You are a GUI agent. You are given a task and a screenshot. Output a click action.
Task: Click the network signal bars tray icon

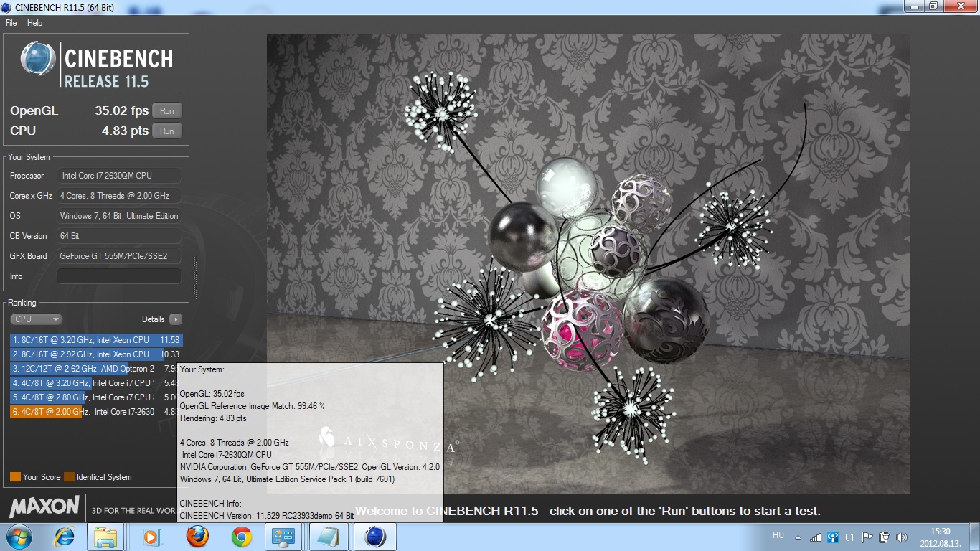coord(816,537)
